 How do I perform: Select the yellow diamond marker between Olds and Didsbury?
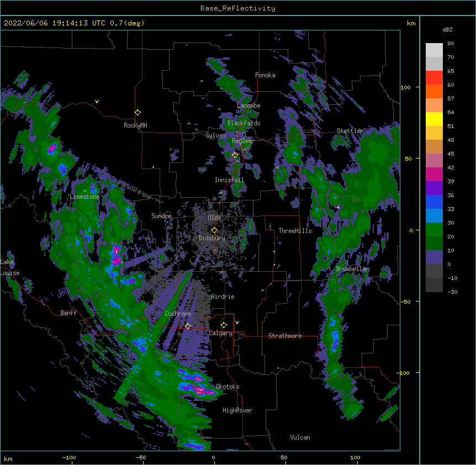[x=214, y=230]
